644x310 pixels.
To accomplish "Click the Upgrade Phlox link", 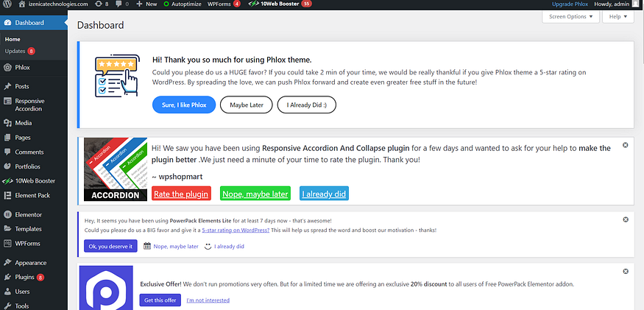I will click(570, 4).
